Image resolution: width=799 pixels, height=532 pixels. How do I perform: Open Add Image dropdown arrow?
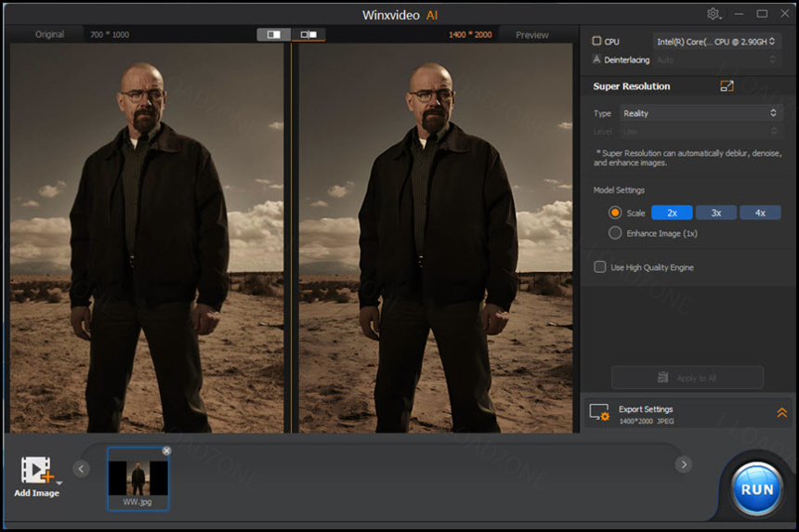click(59, 483)
